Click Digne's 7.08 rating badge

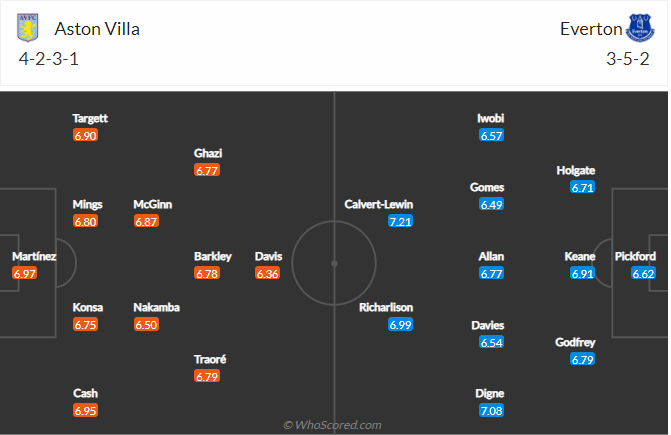coord(491,411)
